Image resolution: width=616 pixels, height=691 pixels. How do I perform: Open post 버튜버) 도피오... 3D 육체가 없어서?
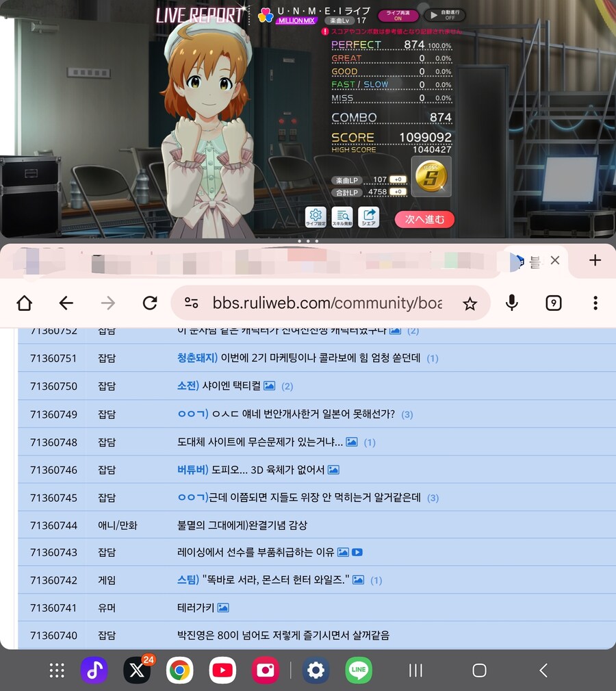251,470
